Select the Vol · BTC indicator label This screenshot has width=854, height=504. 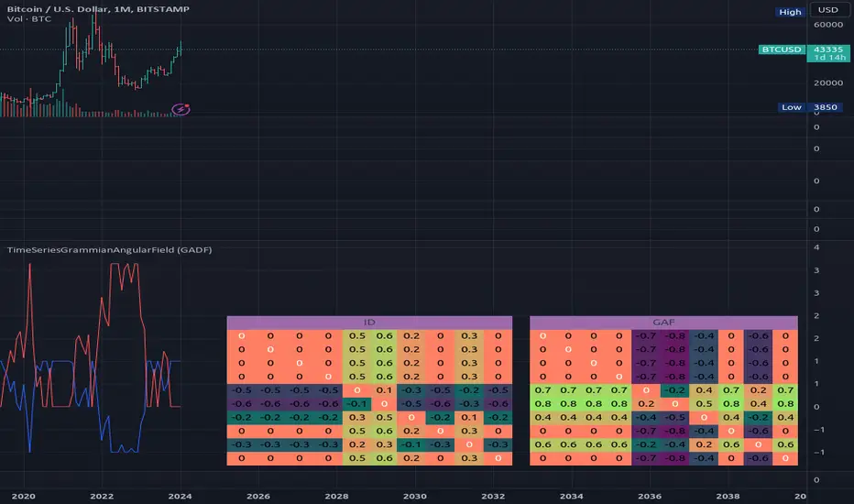tap(26, 18)
